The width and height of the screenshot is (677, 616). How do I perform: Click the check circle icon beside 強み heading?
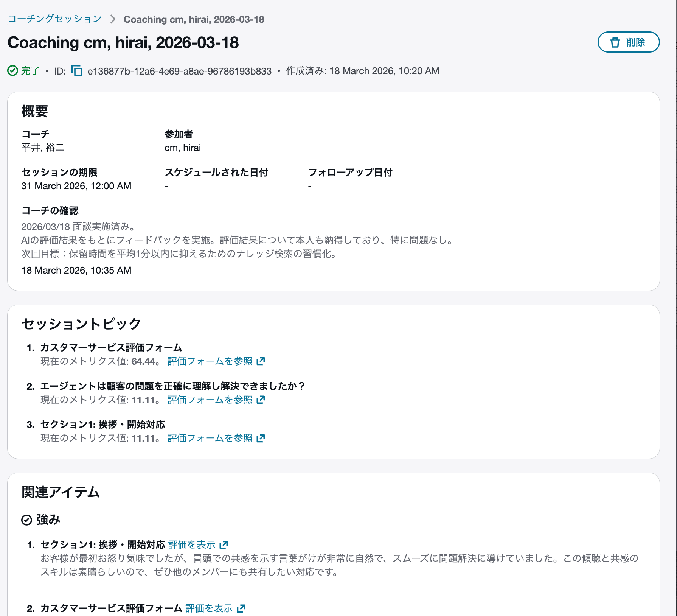click(x=26, y=520)
